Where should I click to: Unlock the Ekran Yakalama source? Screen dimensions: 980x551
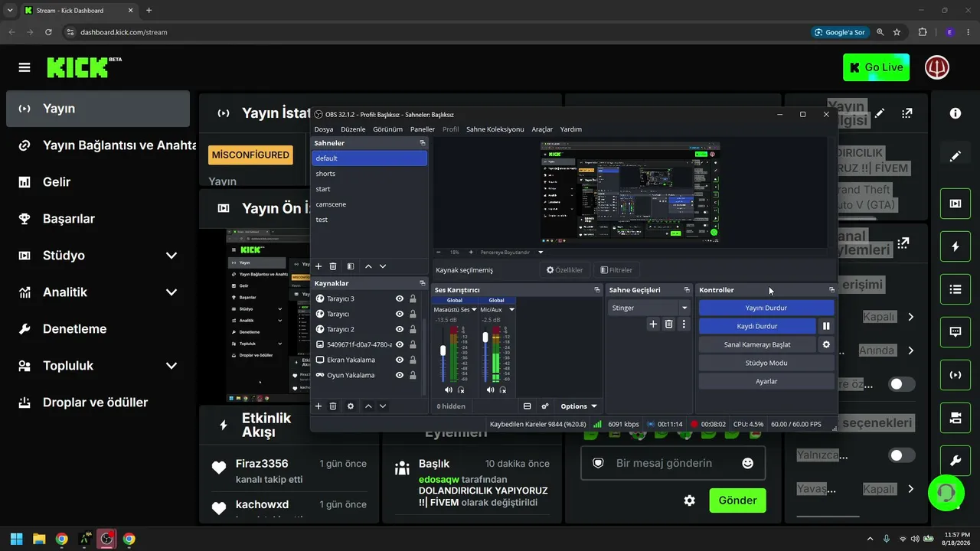click(x=413, y=360)
